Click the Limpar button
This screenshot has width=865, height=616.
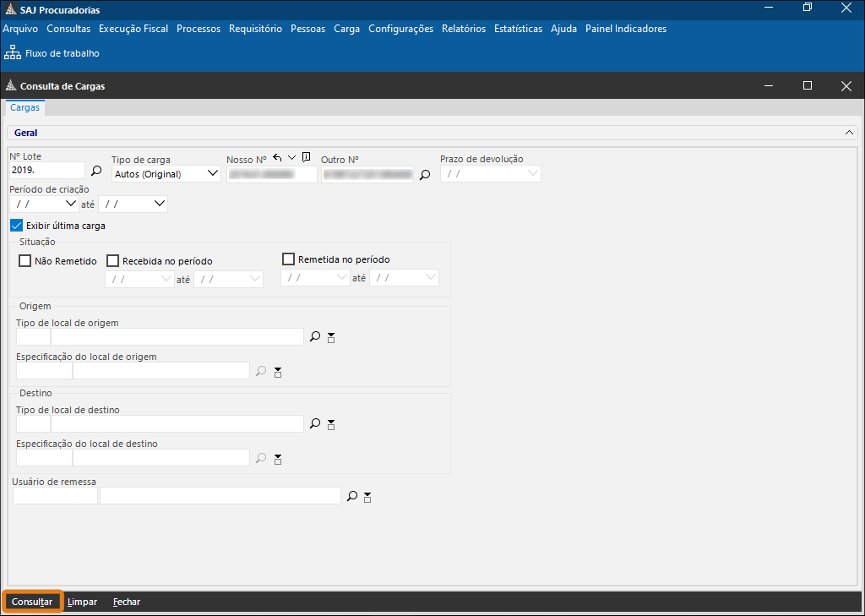click(x=82, y=602)
